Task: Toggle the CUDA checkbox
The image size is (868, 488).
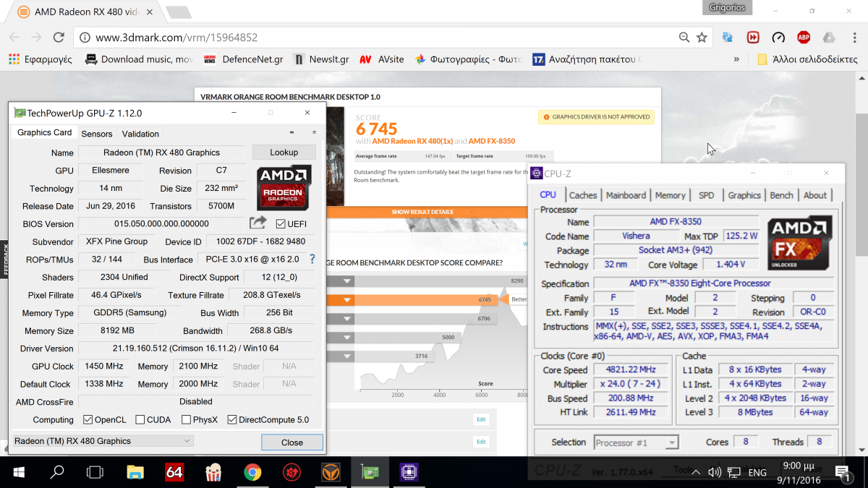Action: click(140, 420)
